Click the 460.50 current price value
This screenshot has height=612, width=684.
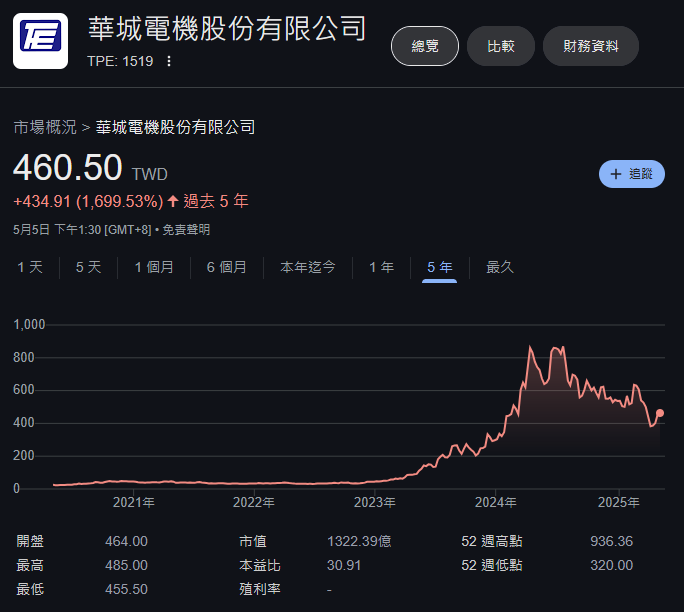coord(68,167)
